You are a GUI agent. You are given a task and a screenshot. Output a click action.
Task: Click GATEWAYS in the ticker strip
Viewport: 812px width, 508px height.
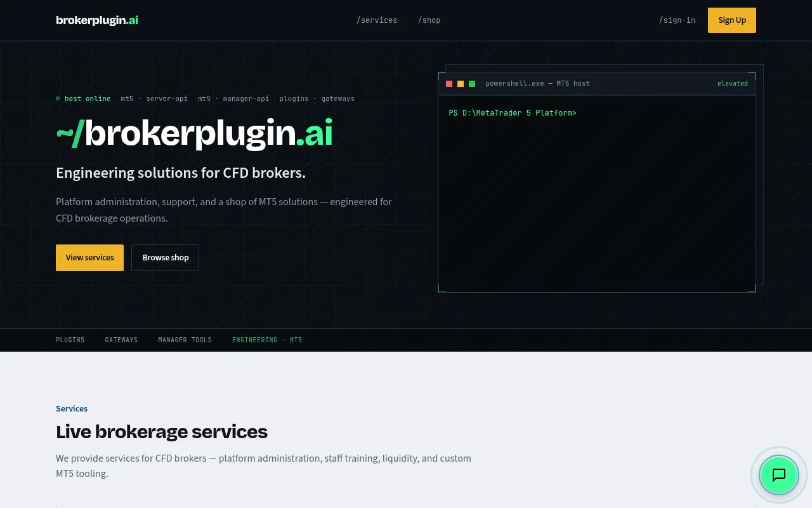click(x=121, y=340)
